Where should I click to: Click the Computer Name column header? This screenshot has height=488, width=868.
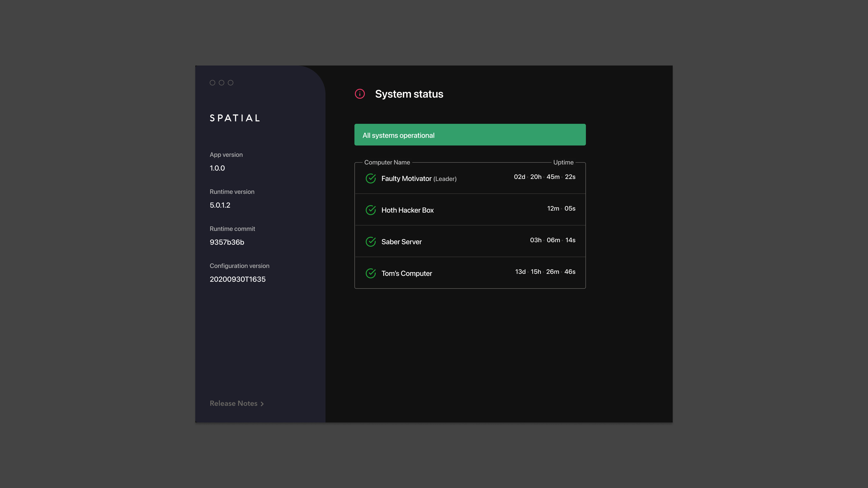tap(387, 162)
